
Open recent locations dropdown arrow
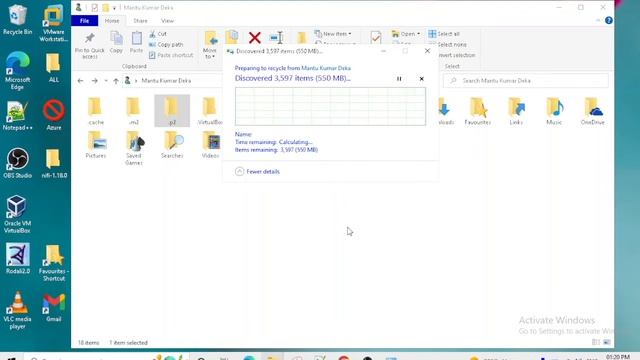[106, 81]
